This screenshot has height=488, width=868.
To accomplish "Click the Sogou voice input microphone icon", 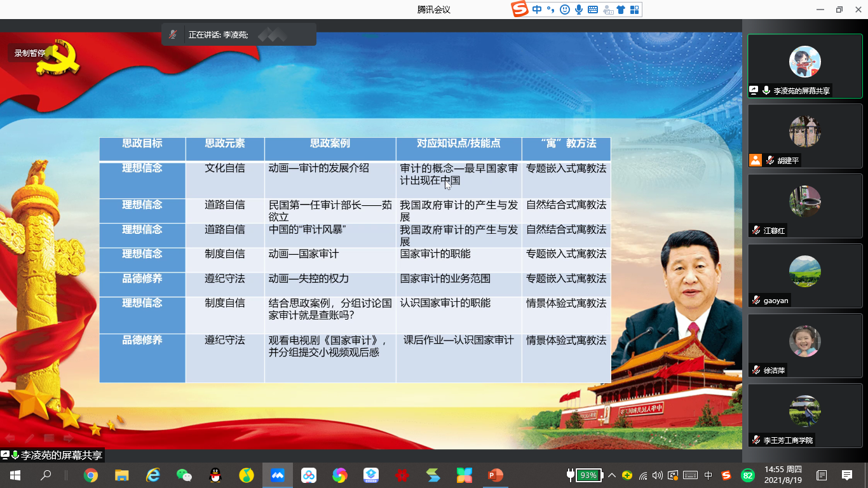I will click(578, 10).
